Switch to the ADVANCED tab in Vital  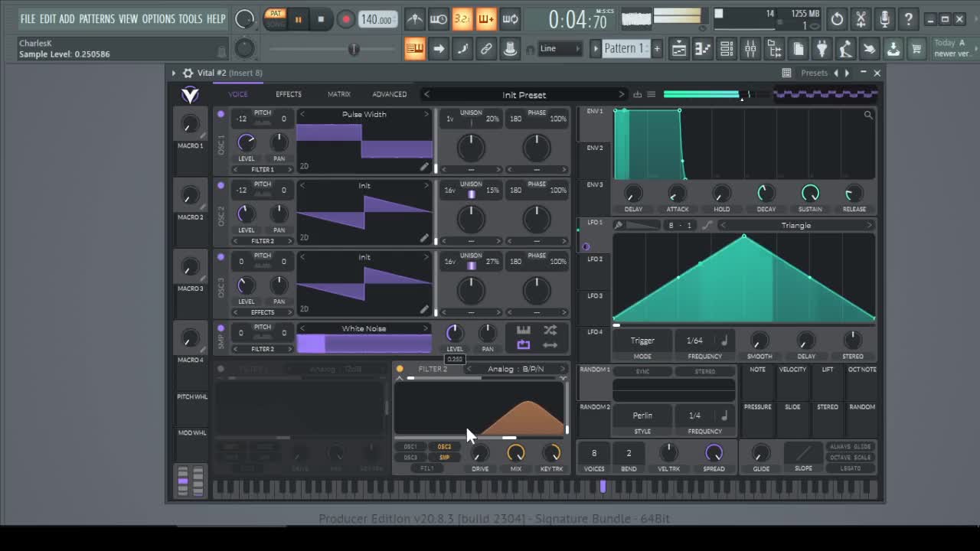pos(390,94)
